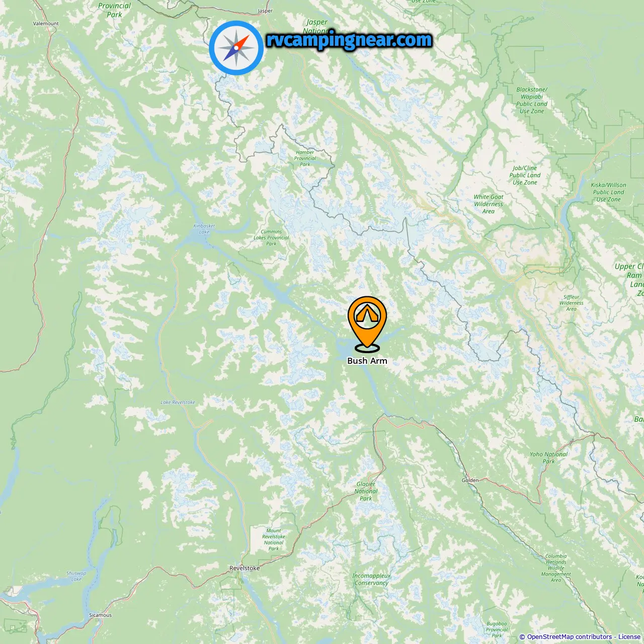Click the Mount Revelstoke National Park label
This screenshot has height=644, width=644.
[x=274, y=539]
